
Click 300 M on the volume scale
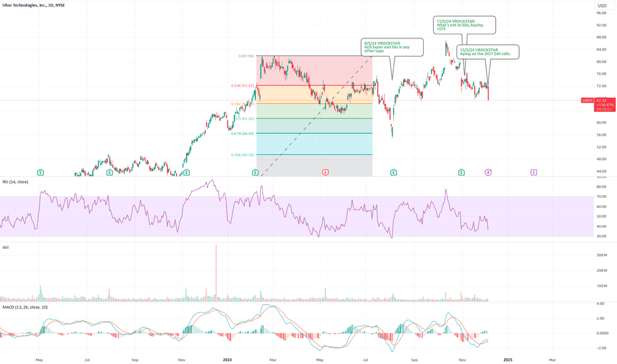(602, 255)
